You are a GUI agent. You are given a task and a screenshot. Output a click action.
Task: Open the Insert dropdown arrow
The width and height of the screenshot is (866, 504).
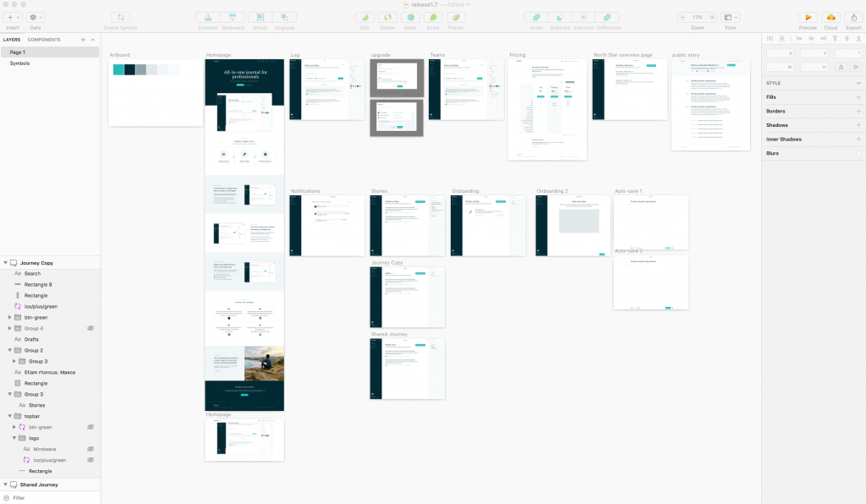tap(17, 17)
